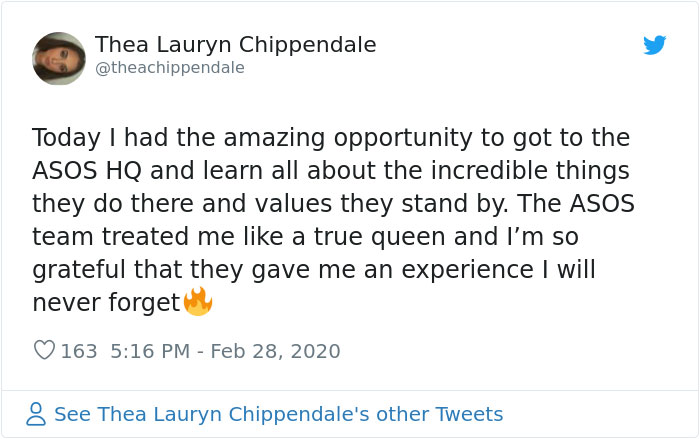Click 'never forget' on the last line
The height and width of the screenshot is (439, 700).
(x=105, y=302)
